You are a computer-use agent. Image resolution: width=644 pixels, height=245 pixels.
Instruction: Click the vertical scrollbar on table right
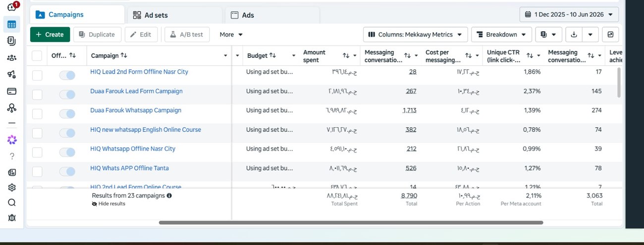click(618, 83)
